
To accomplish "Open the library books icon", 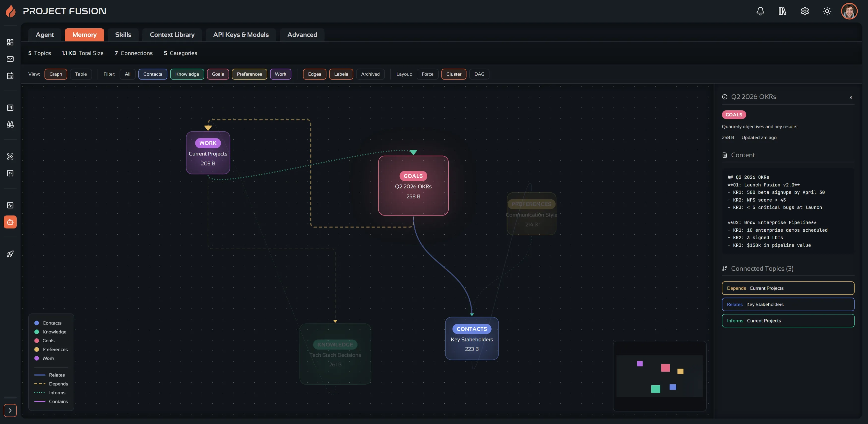I will (782, 11).
